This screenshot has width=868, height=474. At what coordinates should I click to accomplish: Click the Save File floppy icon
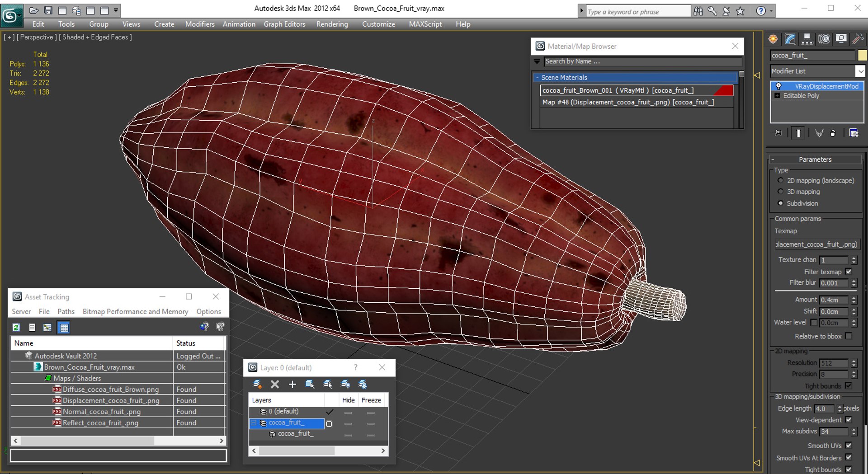click(48, 10)
